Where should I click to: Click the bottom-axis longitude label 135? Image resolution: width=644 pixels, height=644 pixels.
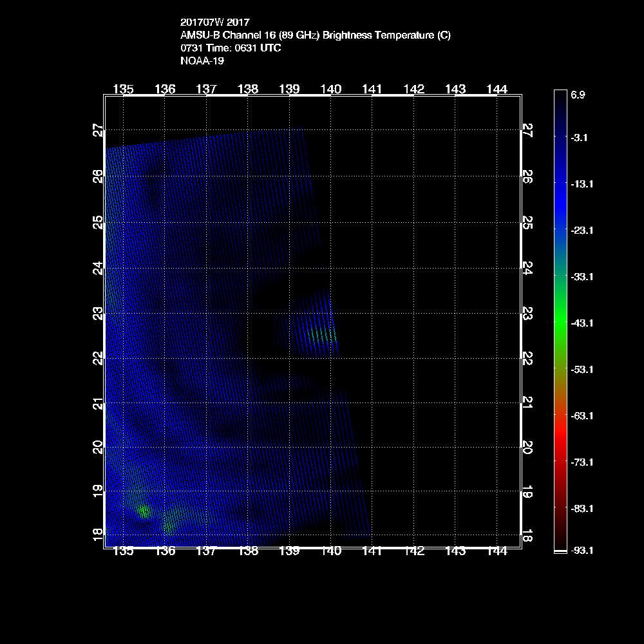click(123, 551)
